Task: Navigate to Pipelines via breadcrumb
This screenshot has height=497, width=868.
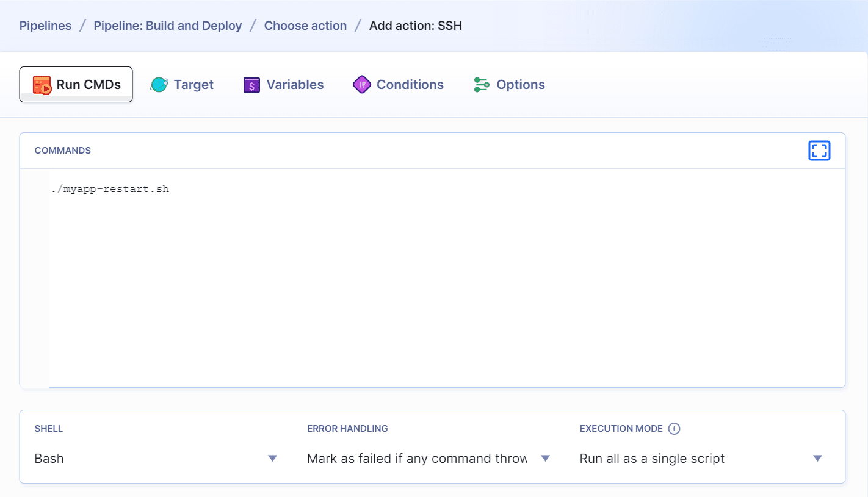Action: [x=45, y=25]
